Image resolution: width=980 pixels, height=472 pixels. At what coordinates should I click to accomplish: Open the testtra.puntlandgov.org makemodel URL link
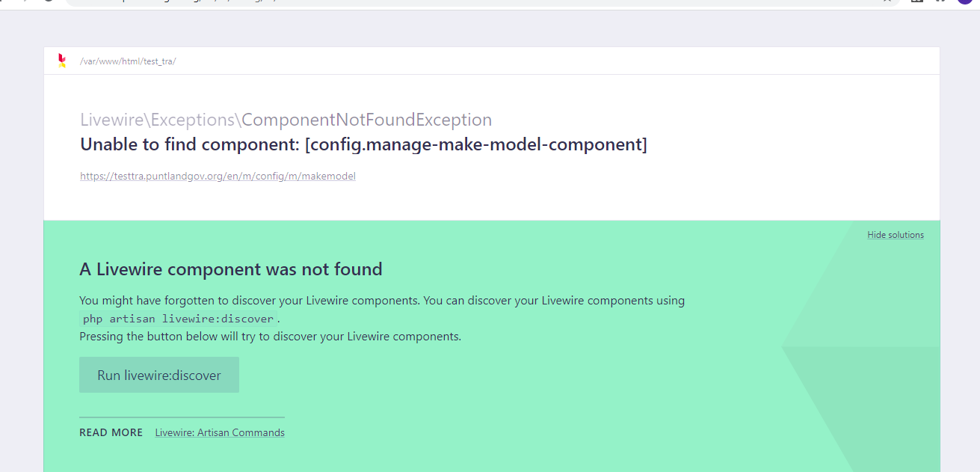coord(218,177)
